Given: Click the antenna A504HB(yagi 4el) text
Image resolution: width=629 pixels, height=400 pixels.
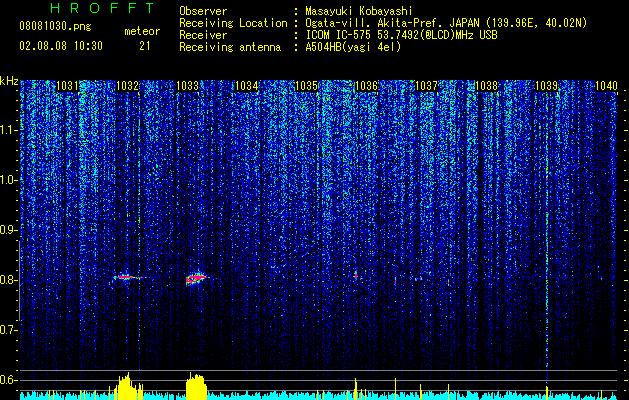Looking at the screenshot, I should (353, 47).
